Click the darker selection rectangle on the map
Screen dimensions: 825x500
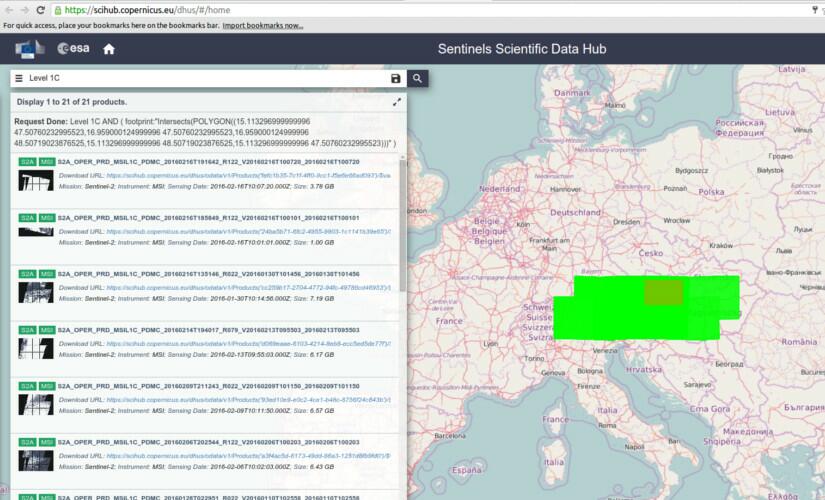click(664, 292)
